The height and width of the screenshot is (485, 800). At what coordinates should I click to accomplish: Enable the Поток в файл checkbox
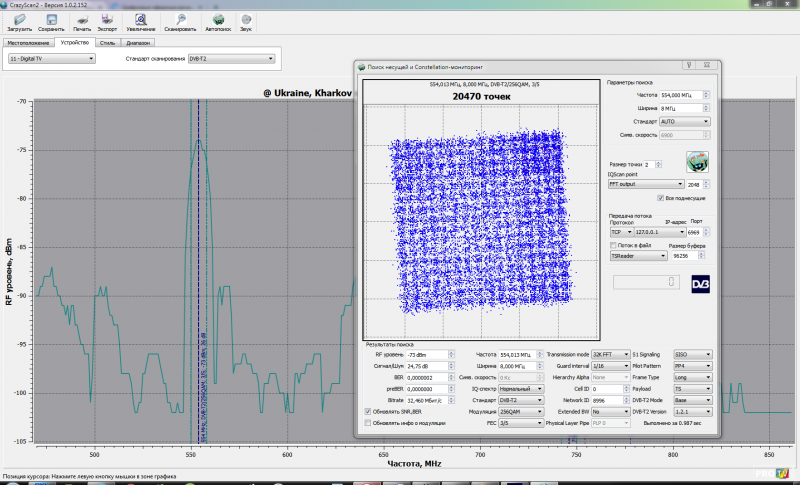614,245
